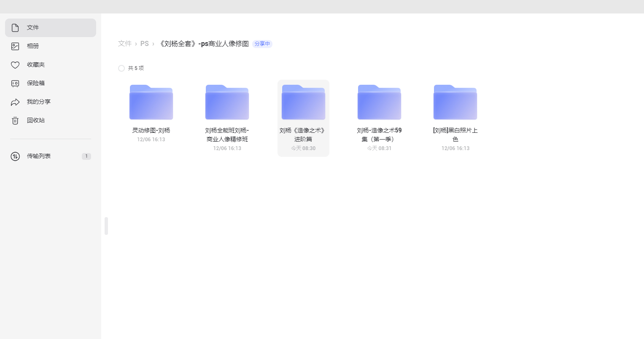
Task: Click the sidebar collapse handle
Action: click(106, 226)
